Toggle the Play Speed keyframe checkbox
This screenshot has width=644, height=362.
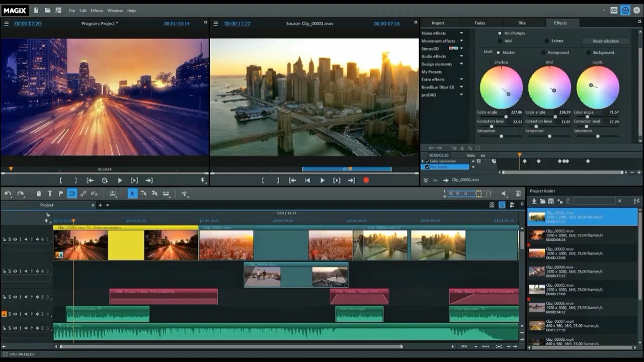[427, 167]
